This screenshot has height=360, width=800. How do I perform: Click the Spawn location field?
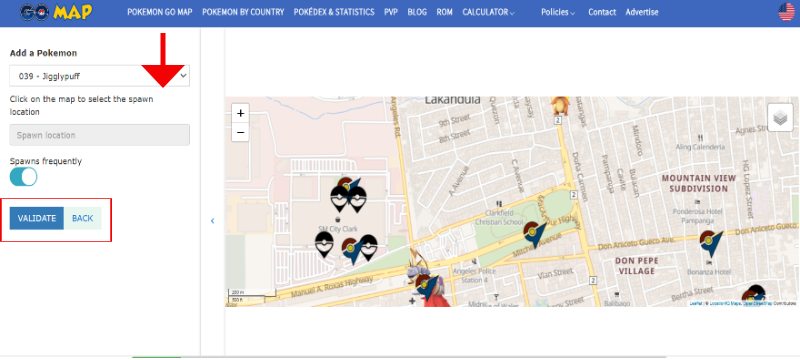99,135
